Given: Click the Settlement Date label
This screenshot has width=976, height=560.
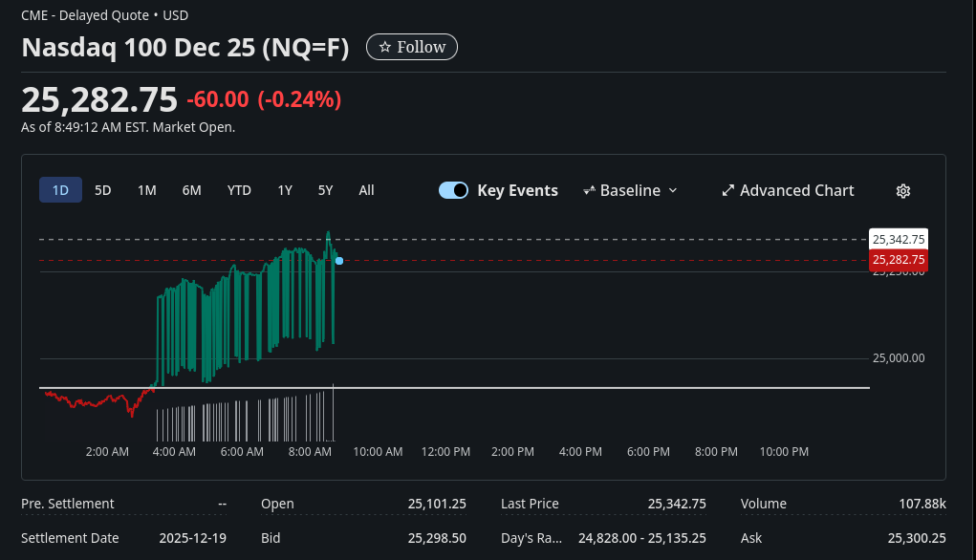Looking at the screenshot, I should coord(70,538).
